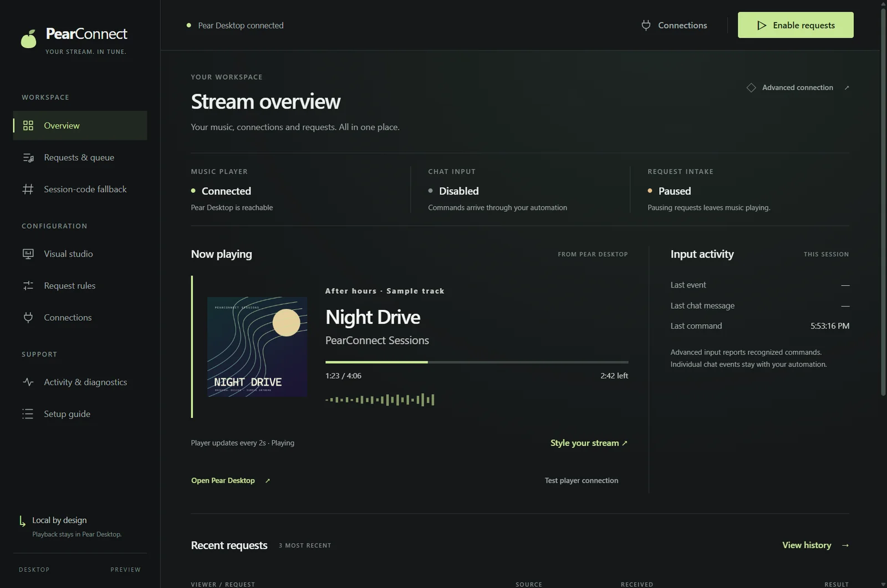This screenshot has height=588, width=887.
Task: Click the Request rules sliders icon
Action: coord(28,285)
